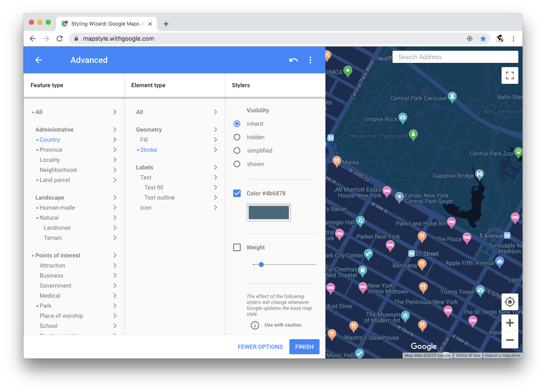This screenshot has width=546, height=392.
Task: Click the Carnegie Hall music marker
Action: (360, 221)
